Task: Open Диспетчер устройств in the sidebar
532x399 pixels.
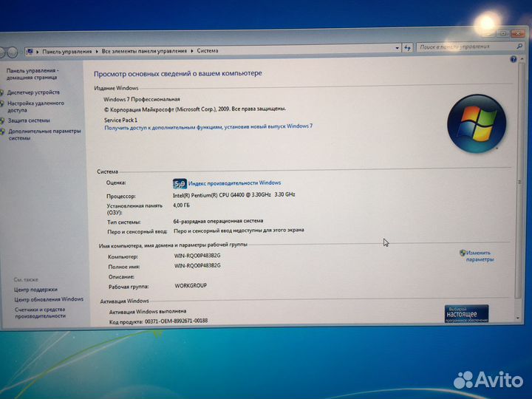Action: [33, 92]
